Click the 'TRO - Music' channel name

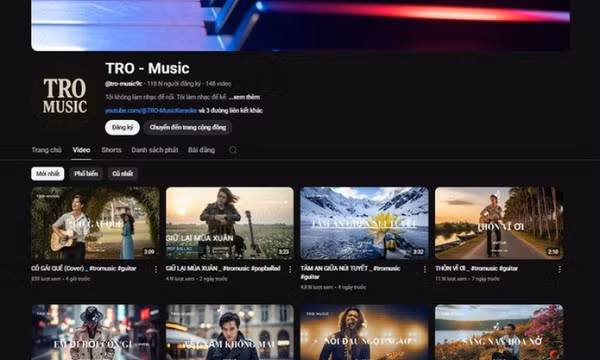147,68
